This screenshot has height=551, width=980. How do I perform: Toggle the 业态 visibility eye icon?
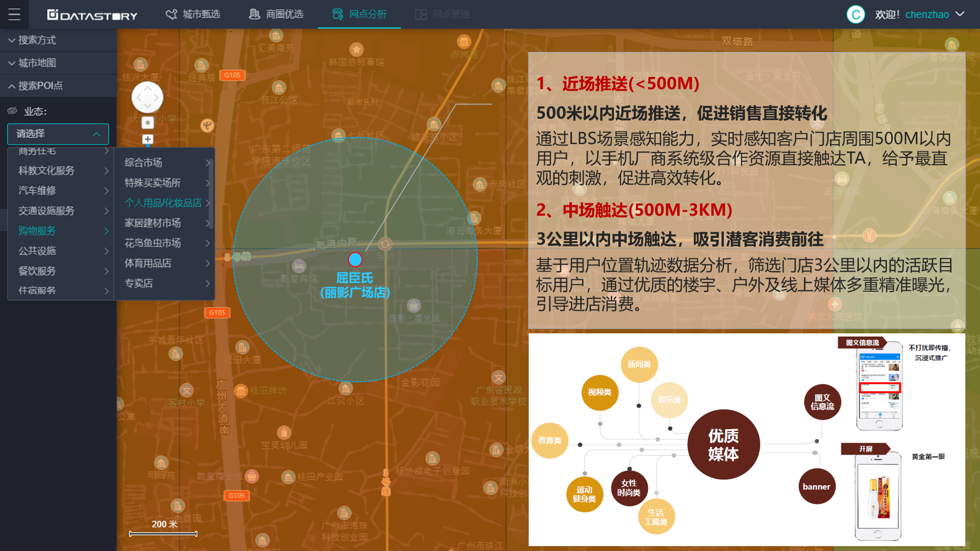tap(12, 111)
